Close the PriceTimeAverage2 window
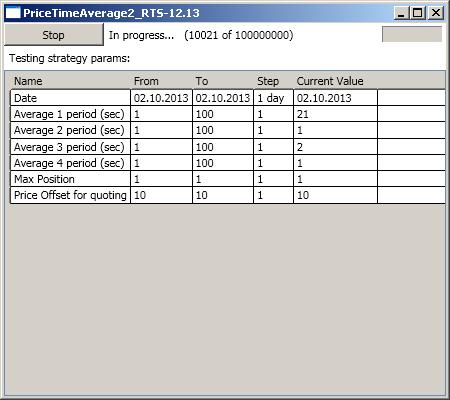Viewport: 450px width, 400px height. click(x=436, y=13)
